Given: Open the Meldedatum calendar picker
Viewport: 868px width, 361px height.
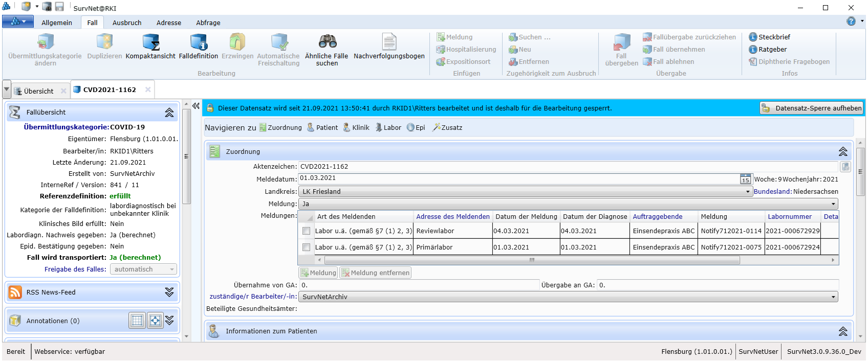Looking at the screenshot, I should [x=745, y=179].
